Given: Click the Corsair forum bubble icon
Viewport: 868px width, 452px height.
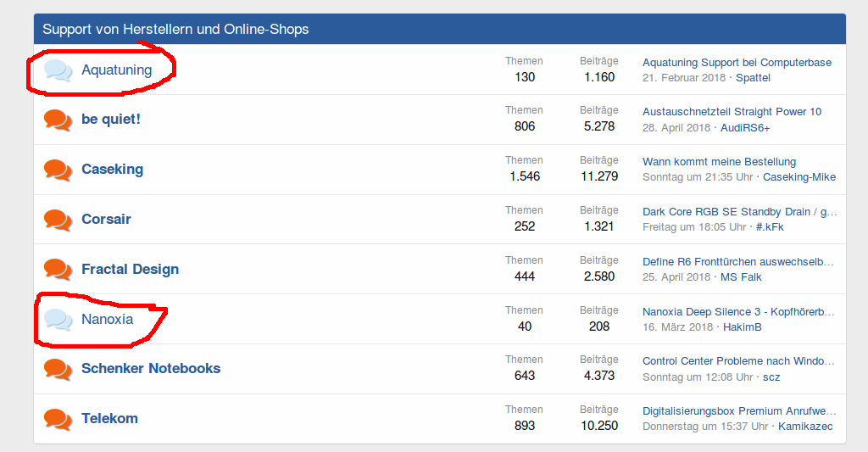Looking at the screenshot, I should coord(58,220).
